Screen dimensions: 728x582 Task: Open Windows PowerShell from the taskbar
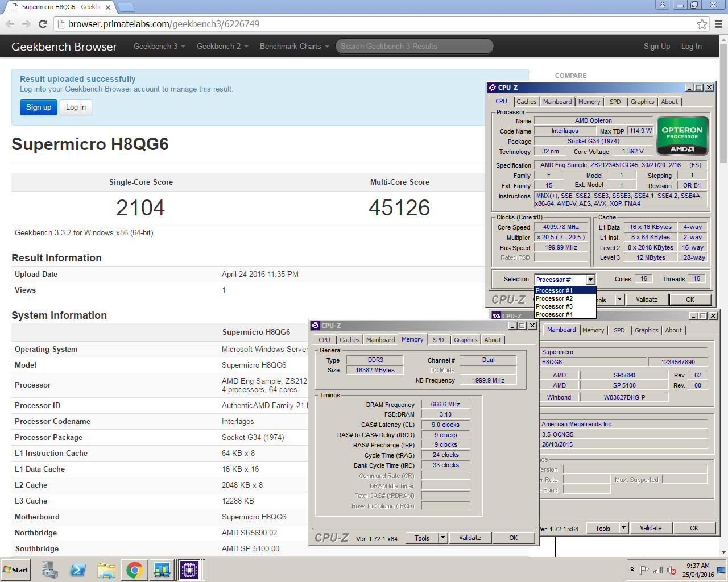pyautogui.click(x=78, y=569)
